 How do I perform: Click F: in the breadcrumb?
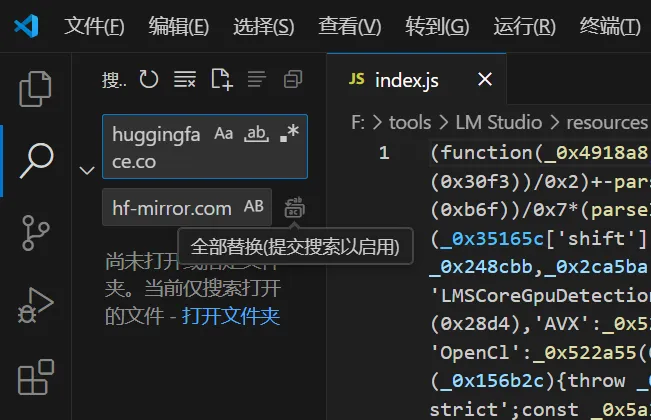(x=358, y=122)
